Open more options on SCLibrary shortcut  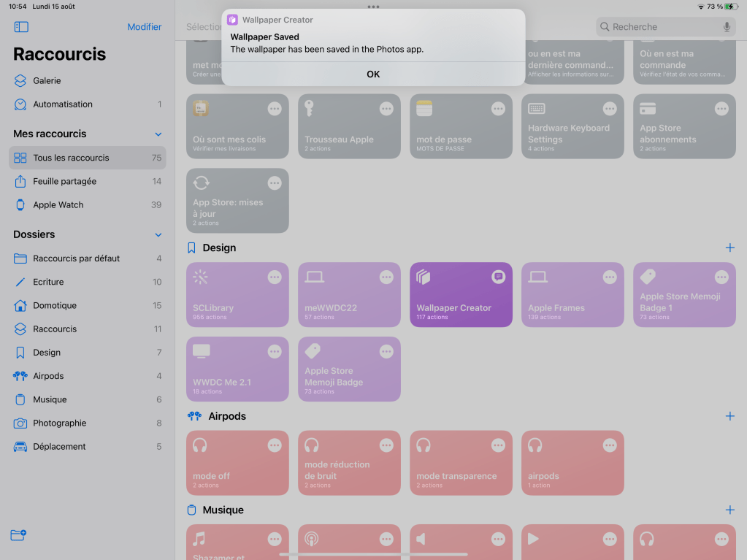click(x=275, y=277)
